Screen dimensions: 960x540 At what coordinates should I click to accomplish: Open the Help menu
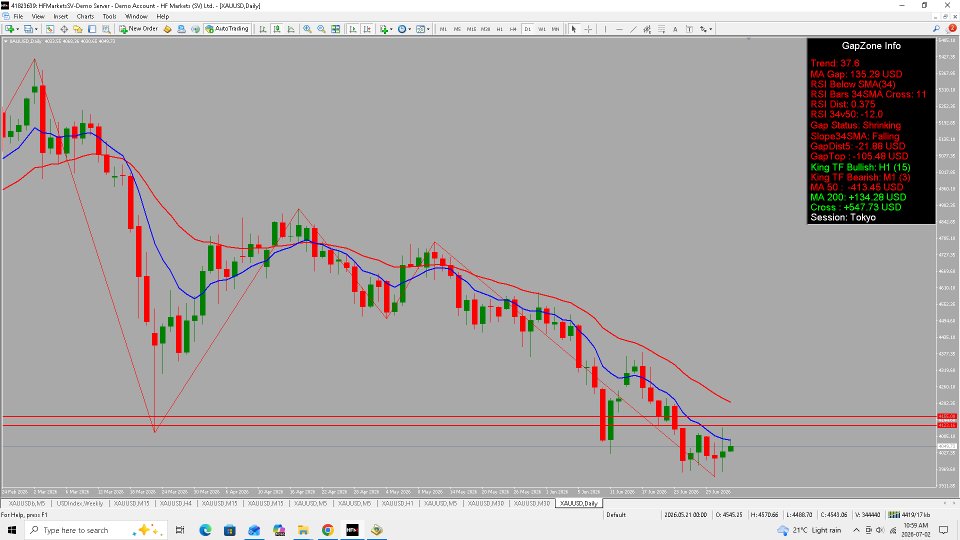click(162, 17)
